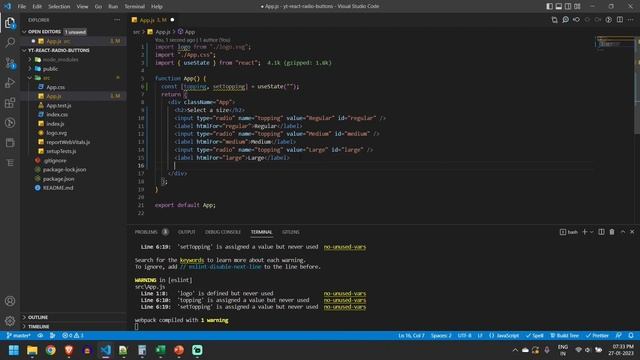Open the Accounts menu icon

point(10,301)
